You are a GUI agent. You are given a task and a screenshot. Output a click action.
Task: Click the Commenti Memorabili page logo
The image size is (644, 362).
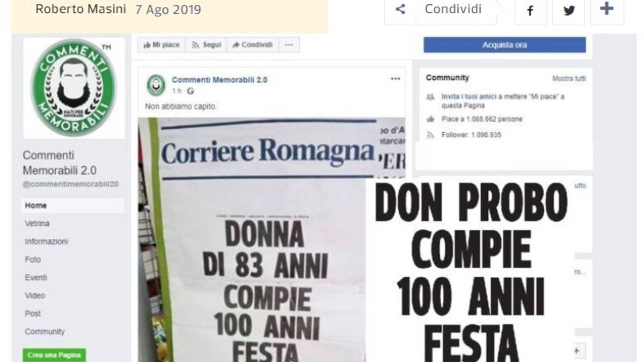click(74, 88)
